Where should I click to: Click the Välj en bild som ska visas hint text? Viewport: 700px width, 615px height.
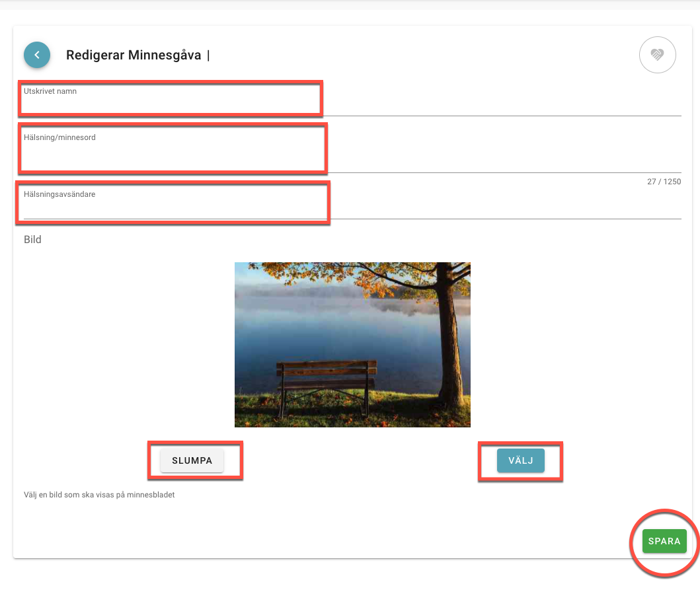click(x=99, y=495)
